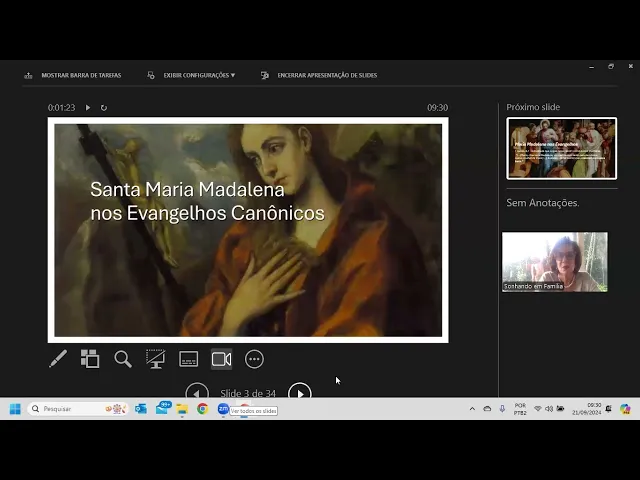This screenshot has width=640, height=480.
Task: Expand hidden system tray icons chevron
Action: (x=472, y=409)
